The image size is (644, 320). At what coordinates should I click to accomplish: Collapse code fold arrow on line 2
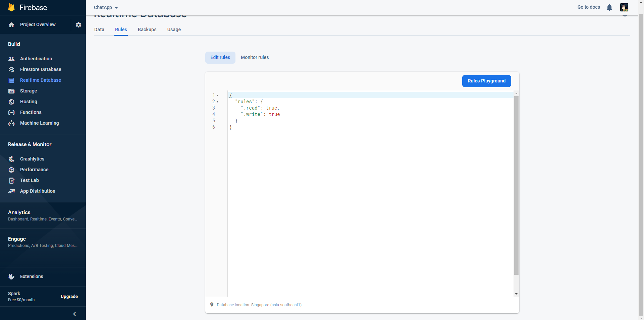217,102
